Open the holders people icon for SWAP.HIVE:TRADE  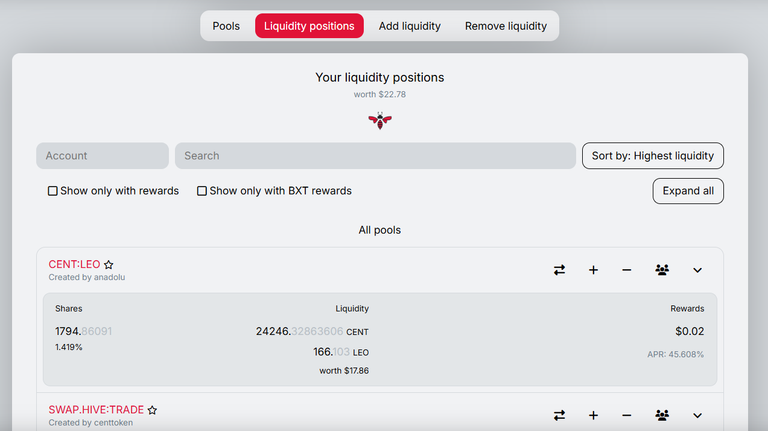(x=662, y=415)
